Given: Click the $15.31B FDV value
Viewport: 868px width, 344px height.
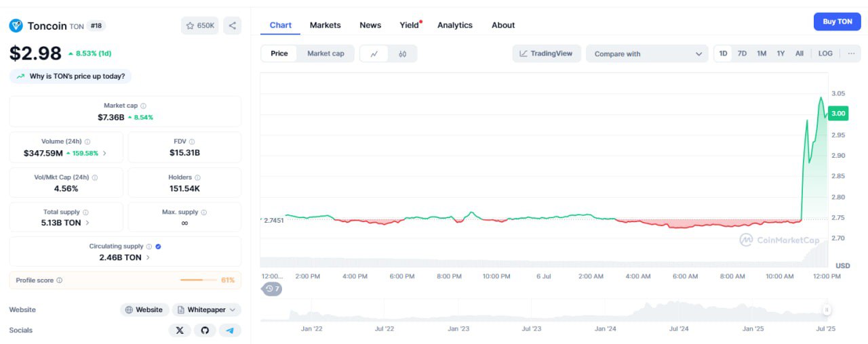Looking at the screenshot, I should pyautogui.click(x=184, y=153).
